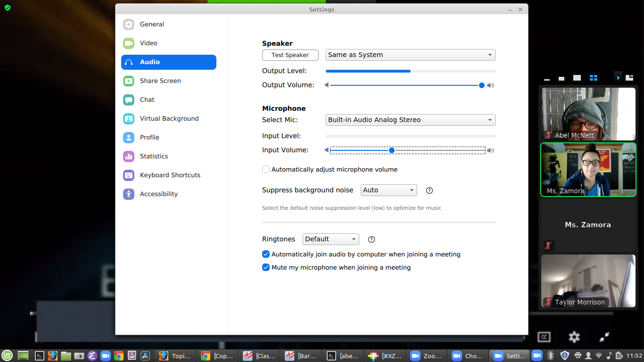The height and width of the screenshot is (362, 644).
Task: Switch to gallery grid thumbnail view
Action: point(594,78)
